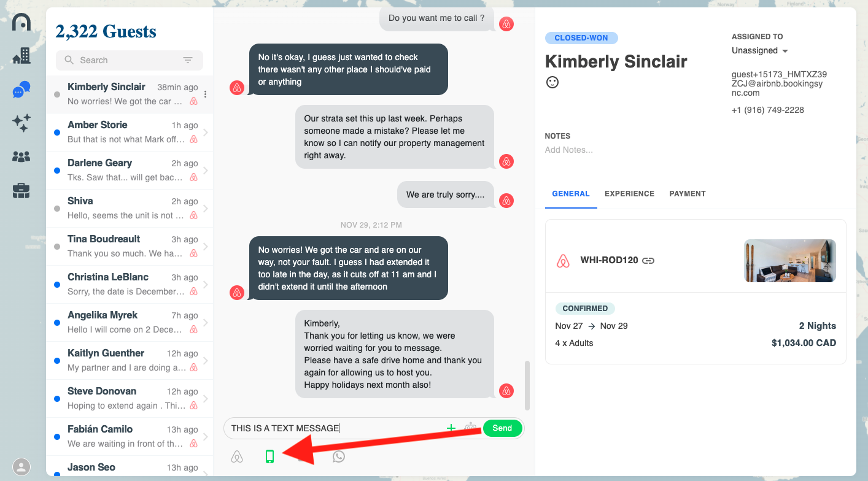
Task: Open the briefcase icon in sidebar
Action: pyautogui.click(x=21, y=191)
